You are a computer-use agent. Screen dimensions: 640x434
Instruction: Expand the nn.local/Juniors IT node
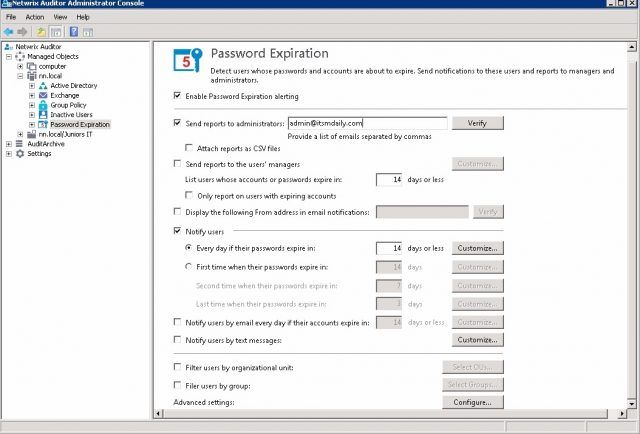[20, 134]
